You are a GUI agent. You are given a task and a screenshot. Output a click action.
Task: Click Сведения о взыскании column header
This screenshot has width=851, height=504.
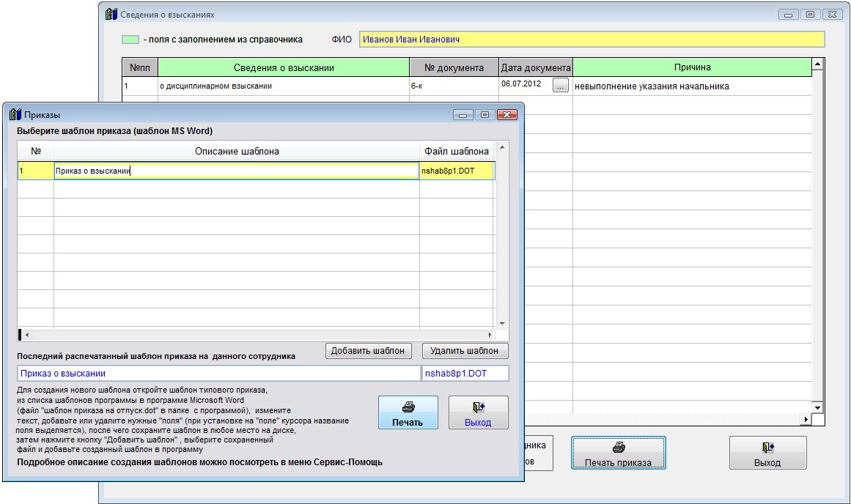pos(284,67)
